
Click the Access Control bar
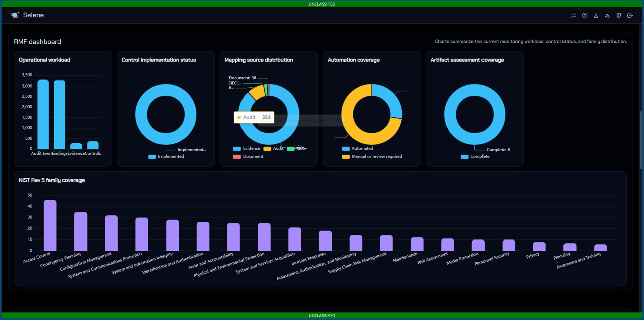click(x=50, y=225)
